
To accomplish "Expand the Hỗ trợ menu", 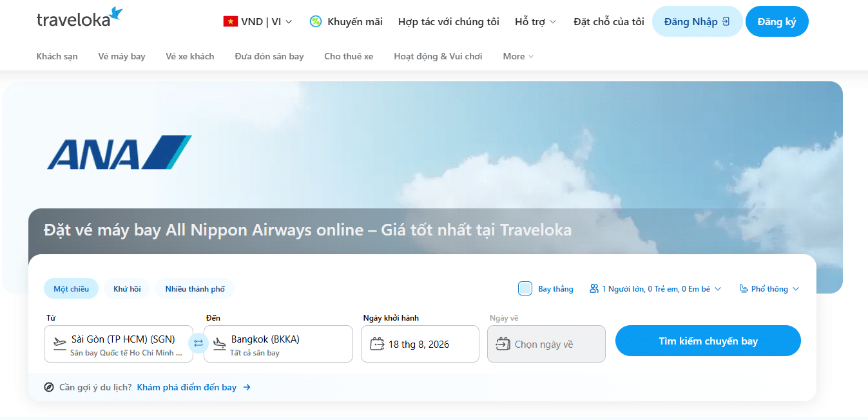I will coord(535,21).
